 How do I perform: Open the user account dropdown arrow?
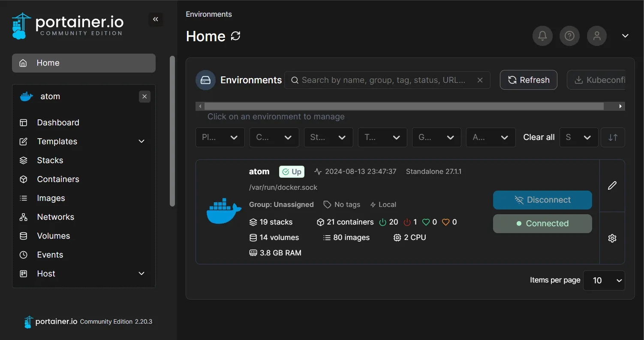625,36
